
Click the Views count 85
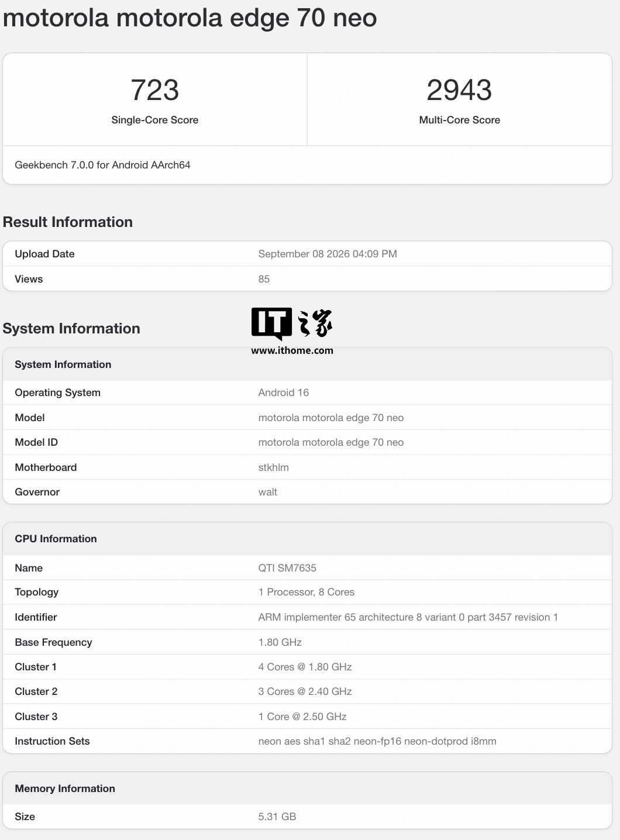264,279
